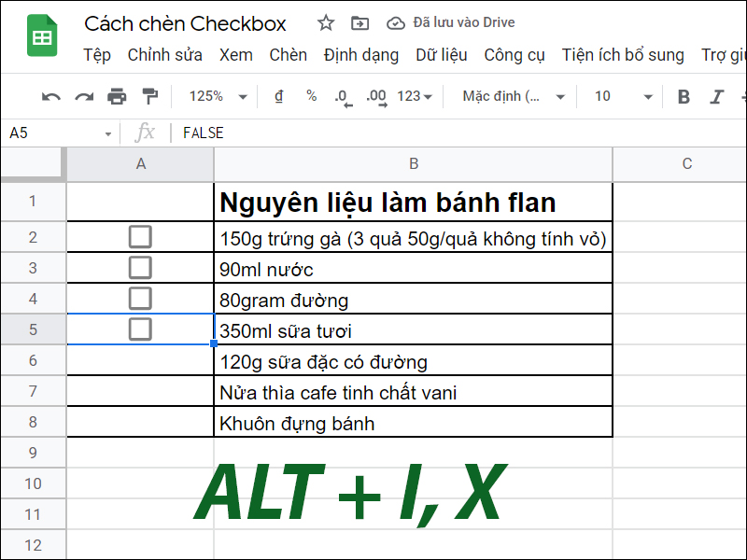Format as currency with đ icon

pos(279,97)
